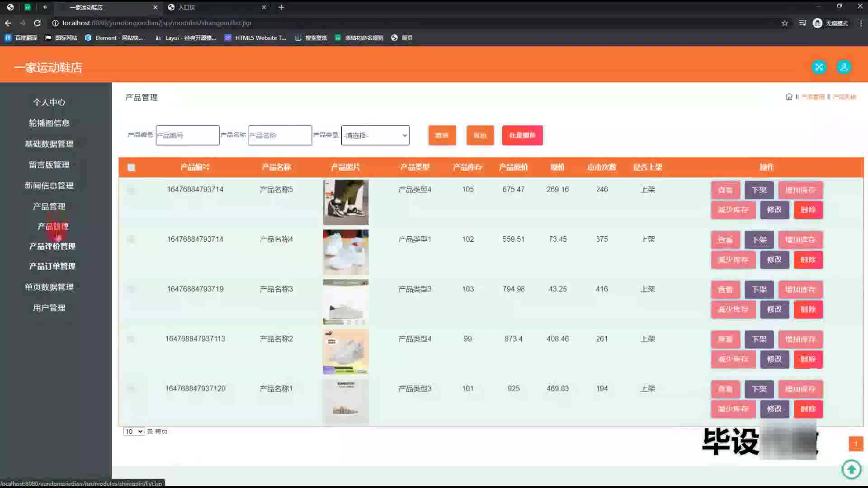Screen dimensions: 868x488
Task: Open 个人中心 in the sidebar
Action: (x=49, y=103)
